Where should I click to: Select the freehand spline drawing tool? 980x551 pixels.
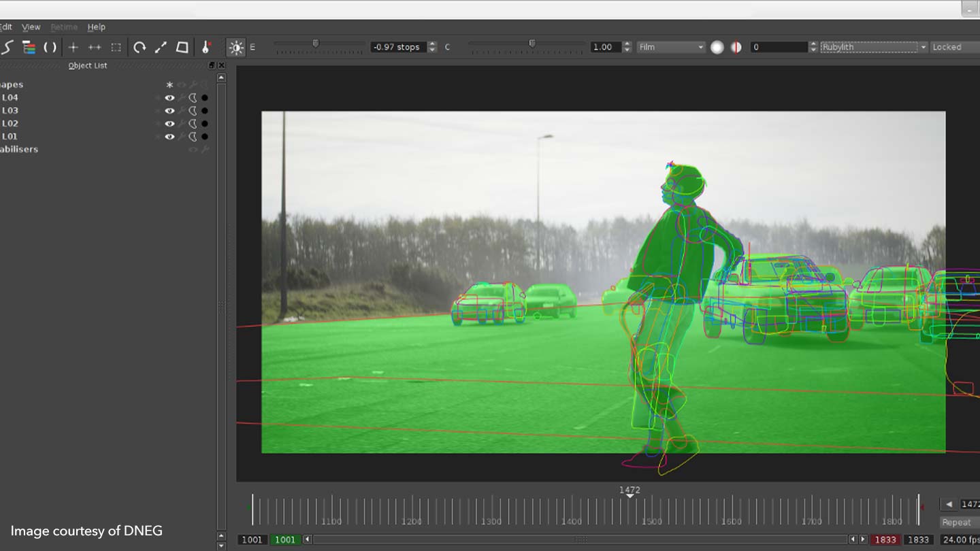click(x=7, y=47)
